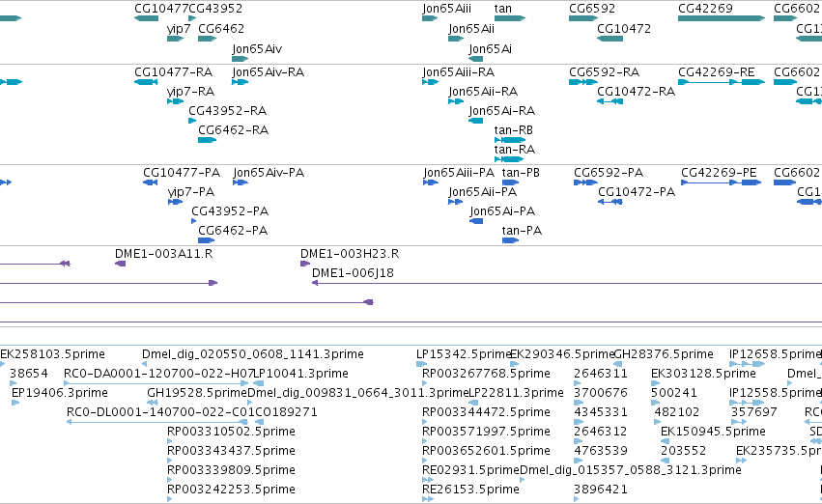Select EST GH28376.5prime
822x504 pixels.
tap(664, 354)
